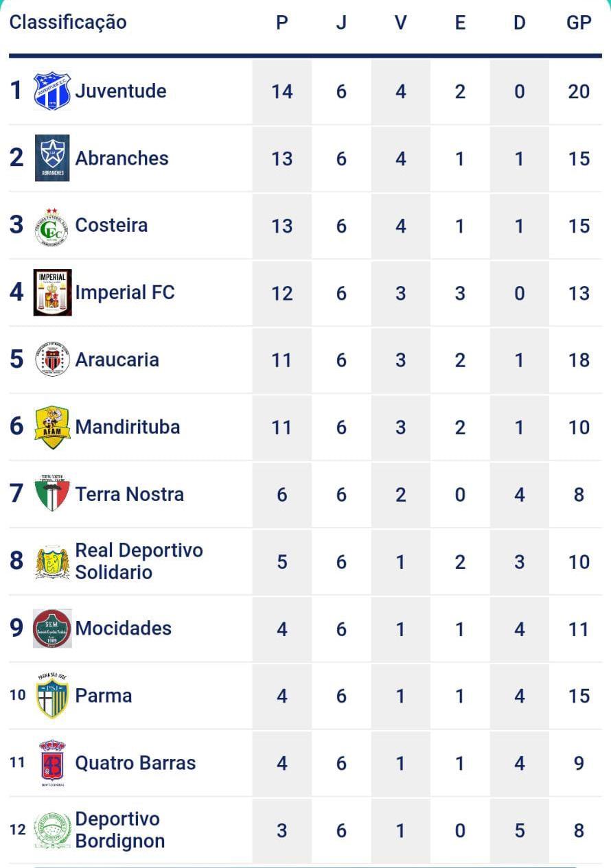Open the Real Deportivo Solidario team name
This screenshot has height=868, width=611.
click(139, 561)
